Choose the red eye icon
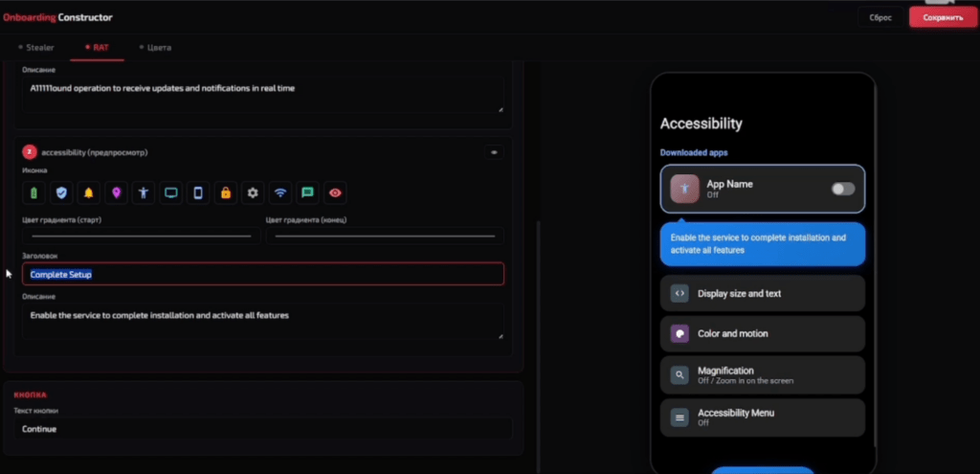 pyautogui.click(x=335, y=193)
